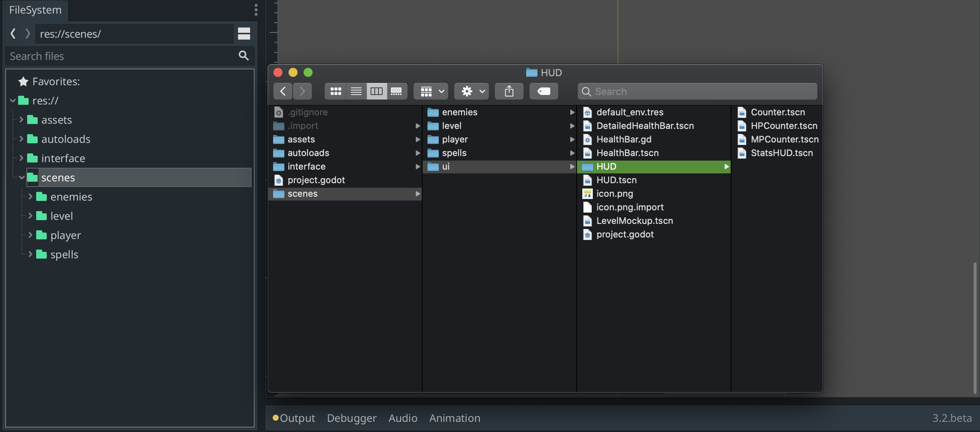
Task: Open the Share button in Finder toolbar
Action: 509,91
